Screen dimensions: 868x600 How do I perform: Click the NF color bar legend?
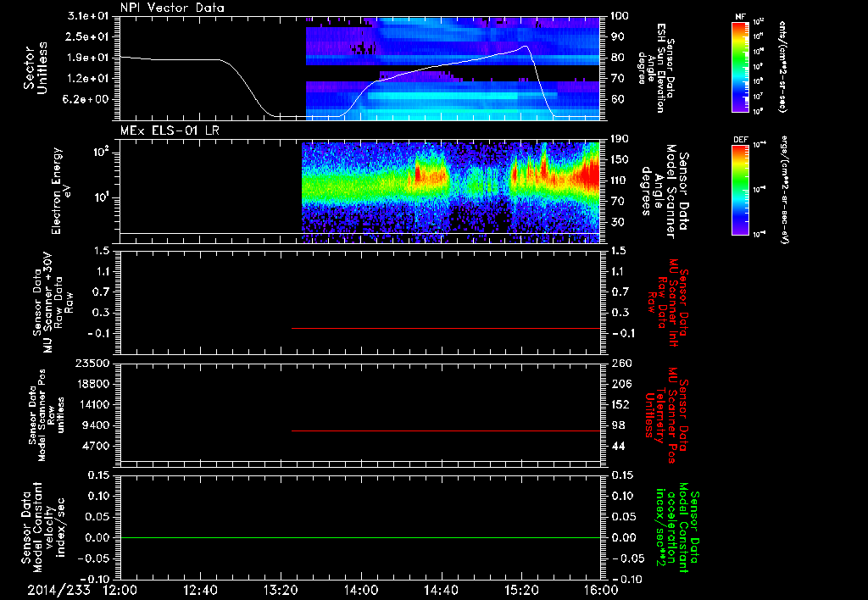(x=740, y=66)
